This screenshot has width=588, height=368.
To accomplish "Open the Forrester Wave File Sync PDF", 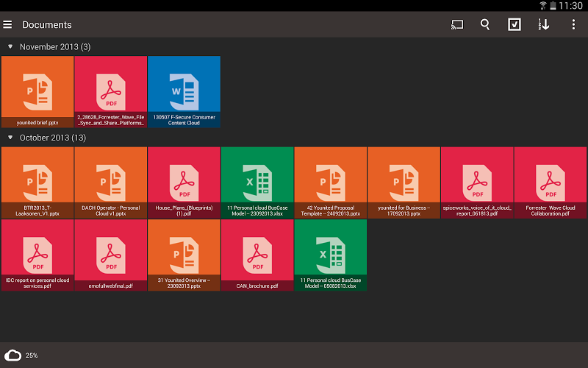I will pyautogui.click(x=110, y=92).
